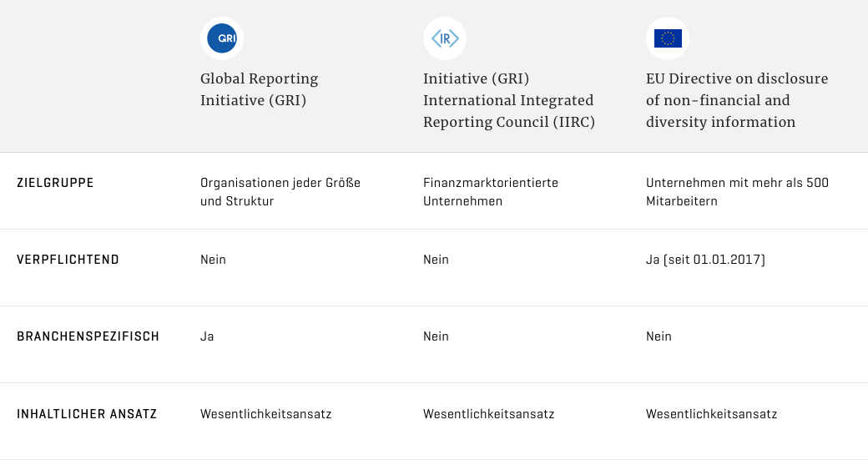Viewport: 868px width, 460px height.
Task: Select 'Organisationen jeder Größe und Struktur' cell
Action: 280,191
